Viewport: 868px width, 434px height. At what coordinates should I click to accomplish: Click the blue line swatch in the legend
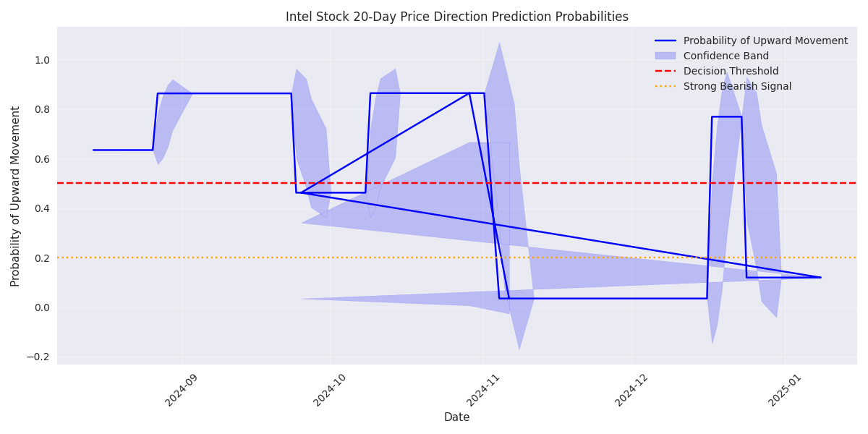coord(665,41)
